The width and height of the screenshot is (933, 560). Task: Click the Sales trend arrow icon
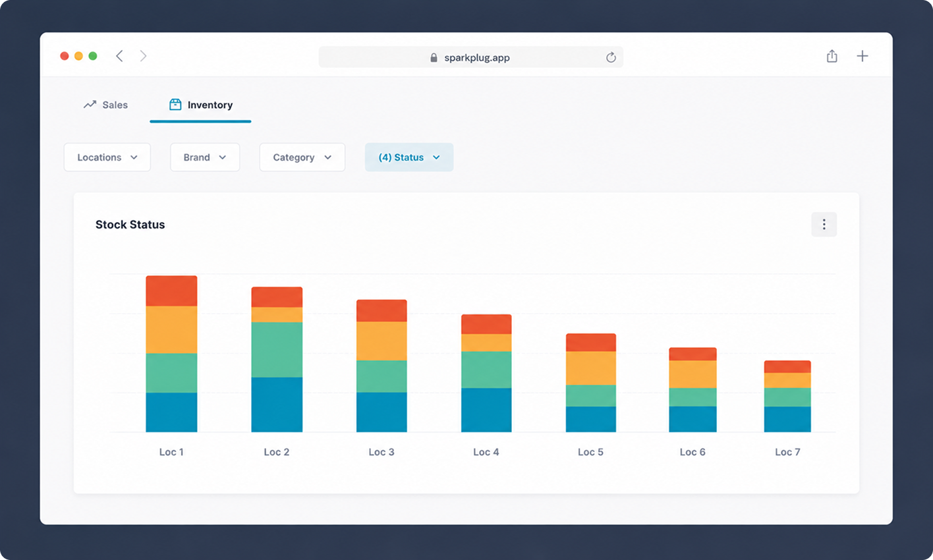[x=90, y=105]
